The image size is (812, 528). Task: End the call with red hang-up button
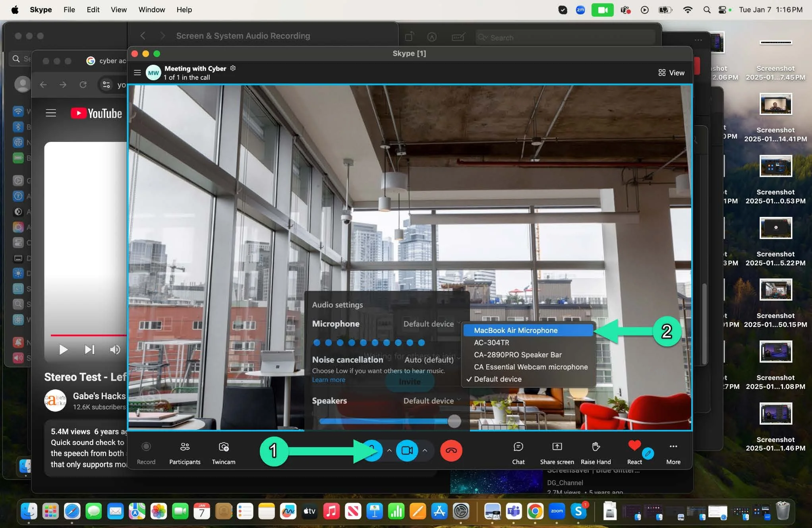coord(451,451)
